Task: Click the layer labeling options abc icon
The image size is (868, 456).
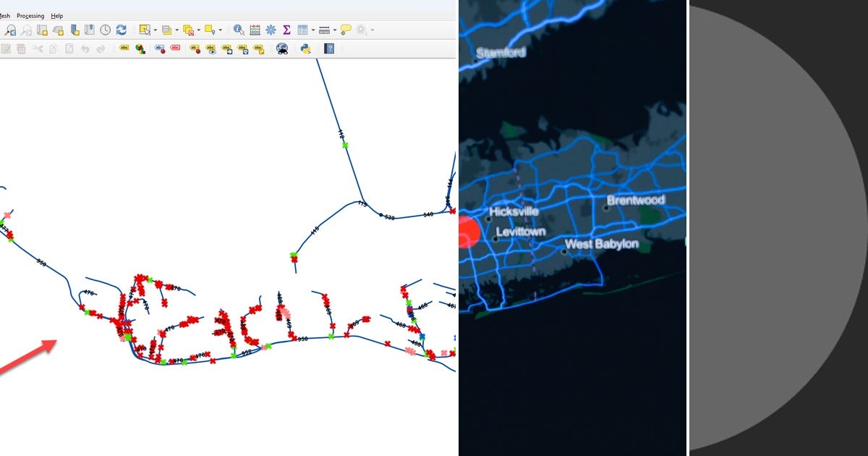Action: pyautogui.click(x=124, y=48)
